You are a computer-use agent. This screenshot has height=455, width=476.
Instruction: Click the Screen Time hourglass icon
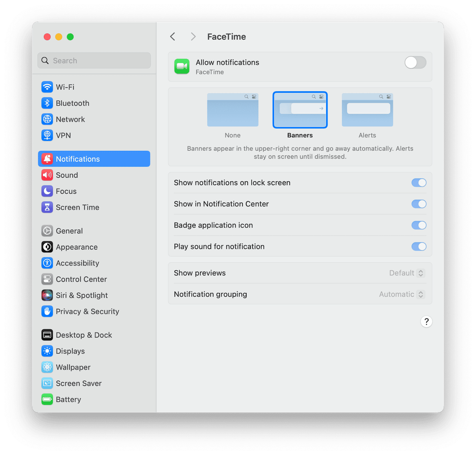[47, 207]
